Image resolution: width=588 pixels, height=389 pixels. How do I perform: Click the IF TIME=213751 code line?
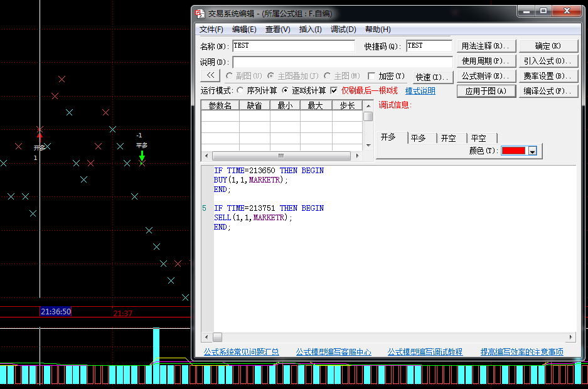click(x=269, y=208)
